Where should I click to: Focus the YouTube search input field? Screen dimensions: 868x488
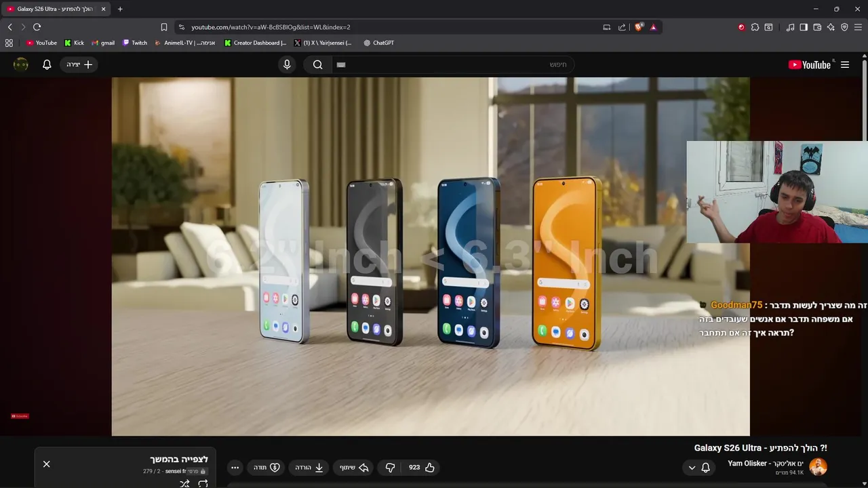pyautogui.click(x=453, y=64)
